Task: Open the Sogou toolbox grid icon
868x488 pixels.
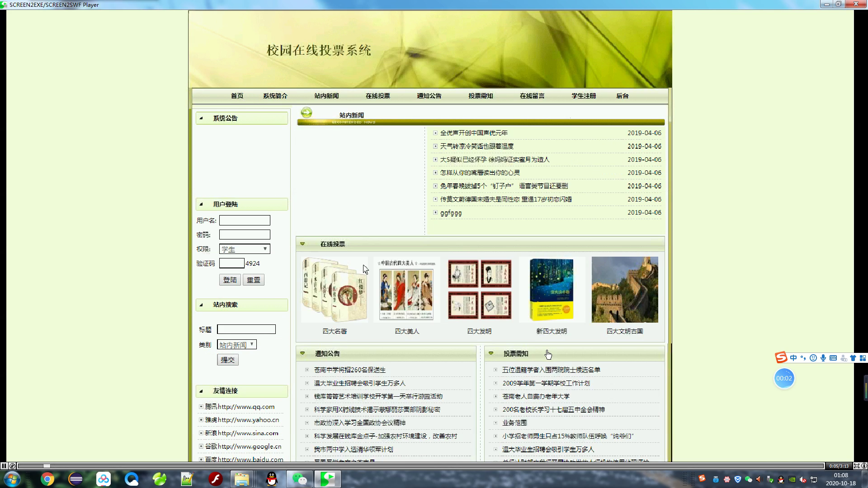Action: pos(863,358)
